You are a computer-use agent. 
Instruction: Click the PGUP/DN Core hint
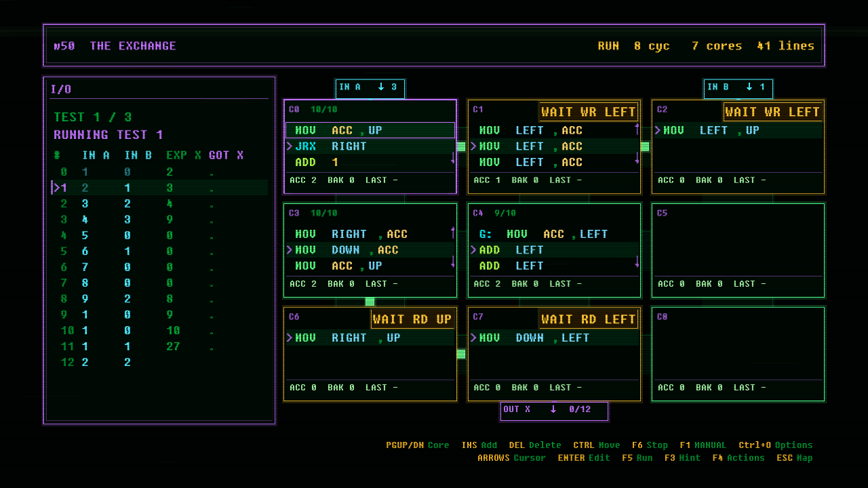418,445
